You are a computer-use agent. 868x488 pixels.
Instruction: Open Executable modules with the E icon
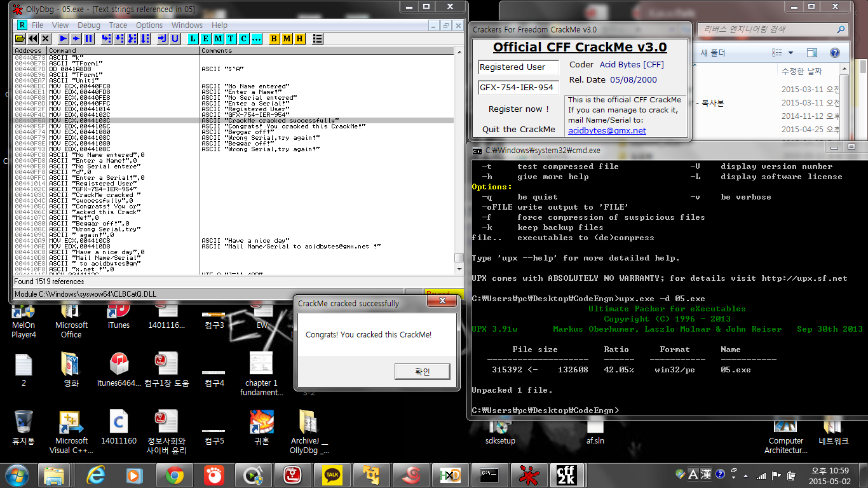pyautogui.click(x=206, y=39)
